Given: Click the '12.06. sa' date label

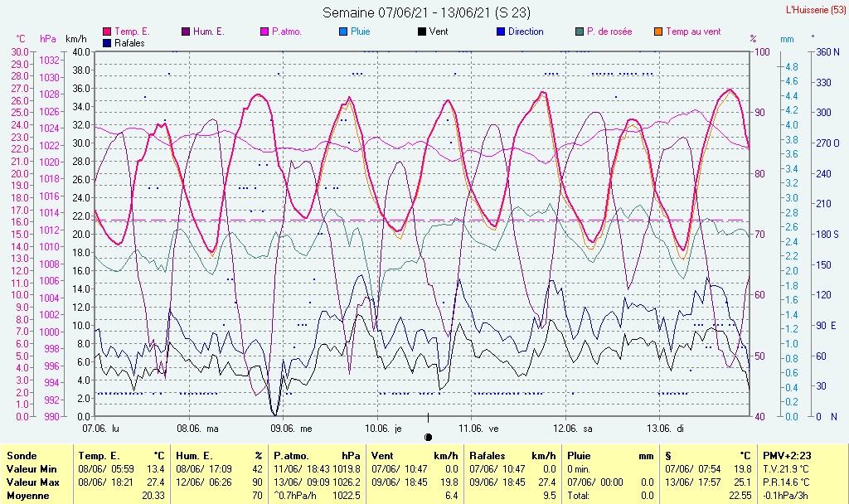Looking at the screenshot, I should click(573, 429).
